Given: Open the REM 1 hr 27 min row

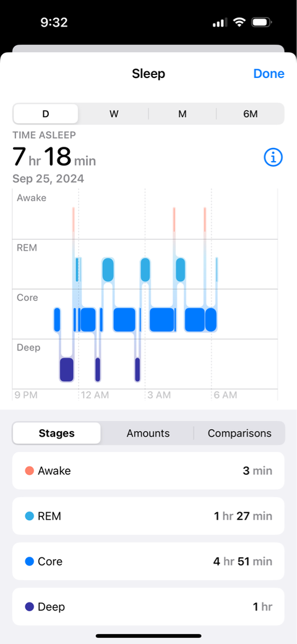Looking at the screenshot, I should (148, 516).
